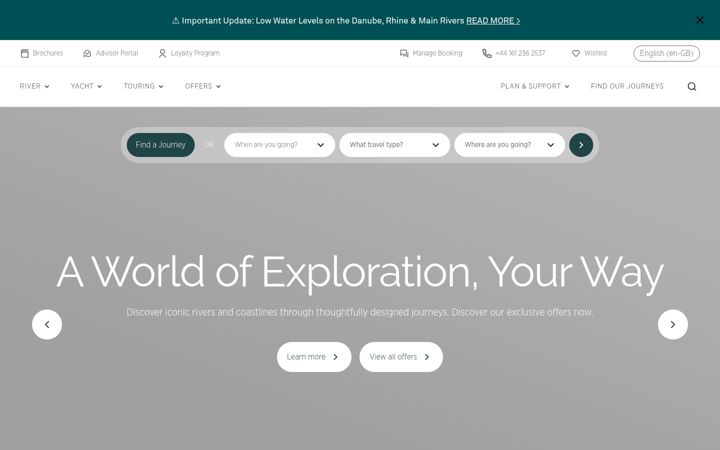
Task: Submit journey search with arrow button
Action: 581,145
